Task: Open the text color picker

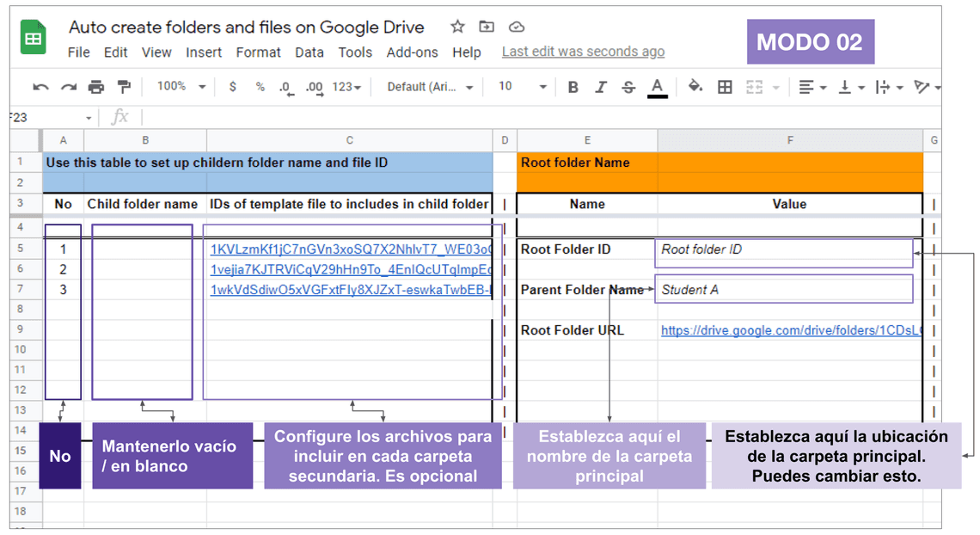Action: pos(658,87)
